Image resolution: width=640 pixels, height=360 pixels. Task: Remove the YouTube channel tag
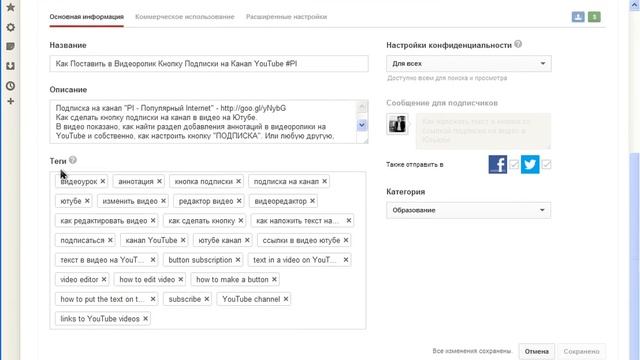coord(286,299)
